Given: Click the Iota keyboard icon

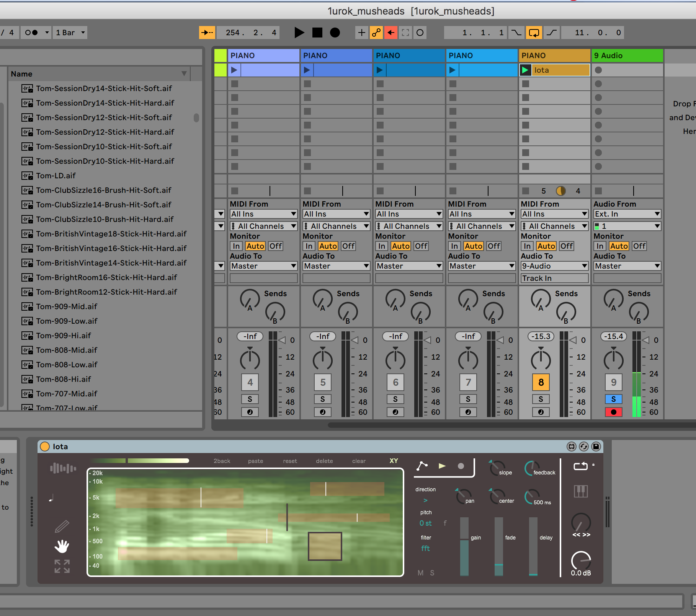Looking at the screenshot, I should coord(581,491).
